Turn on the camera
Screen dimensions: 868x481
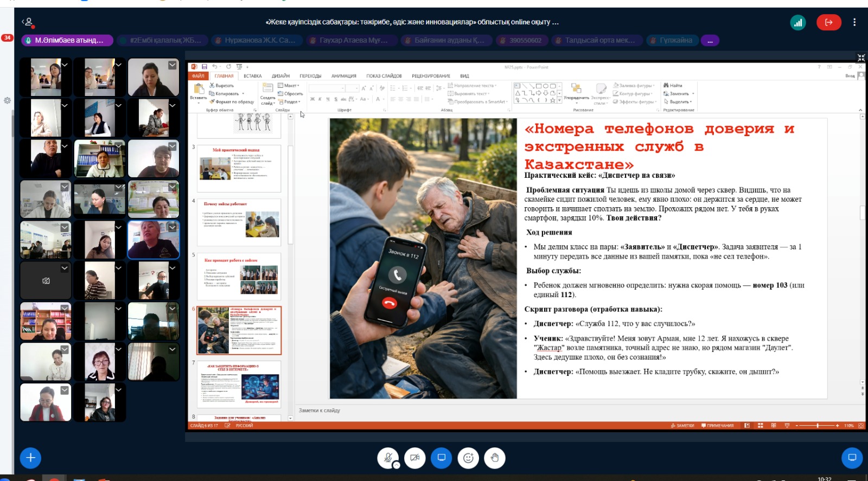(414, 458)
